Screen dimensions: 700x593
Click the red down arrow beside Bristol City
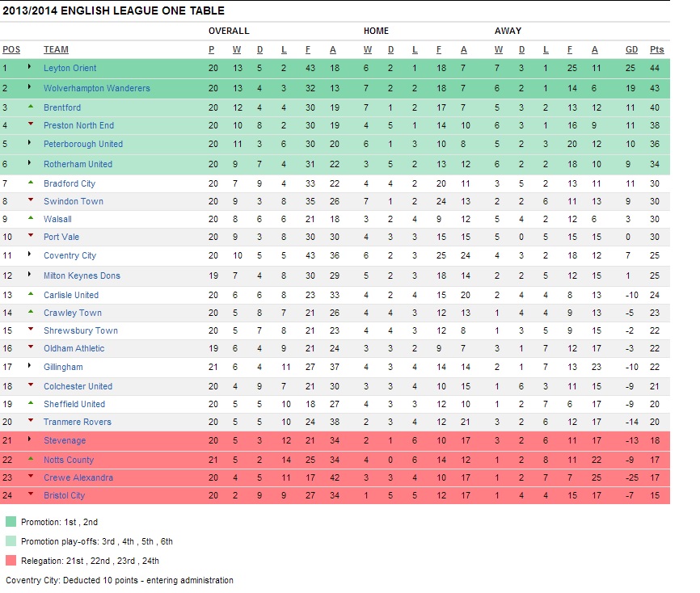pyautogui.click(x=31, y=494)
